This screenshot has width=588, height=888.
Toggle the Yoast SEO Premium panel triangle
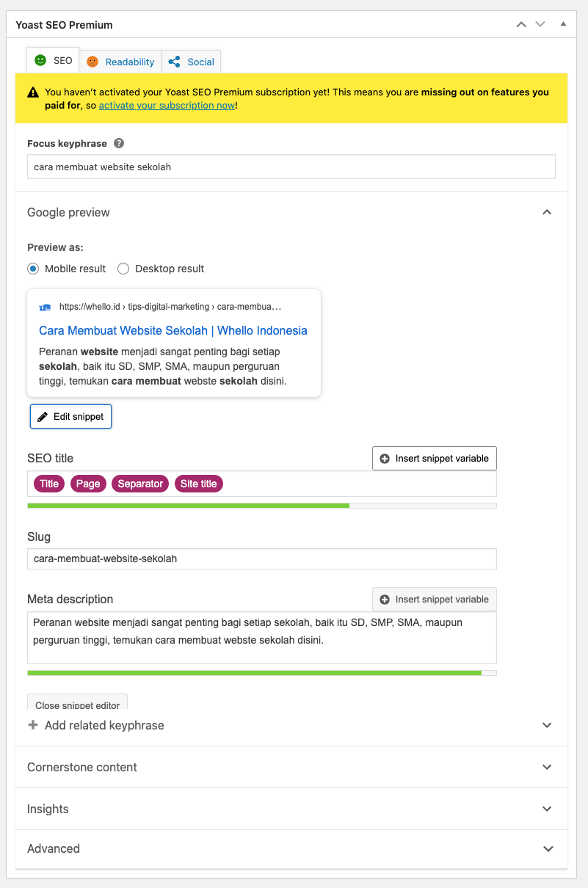click(563, 24)
